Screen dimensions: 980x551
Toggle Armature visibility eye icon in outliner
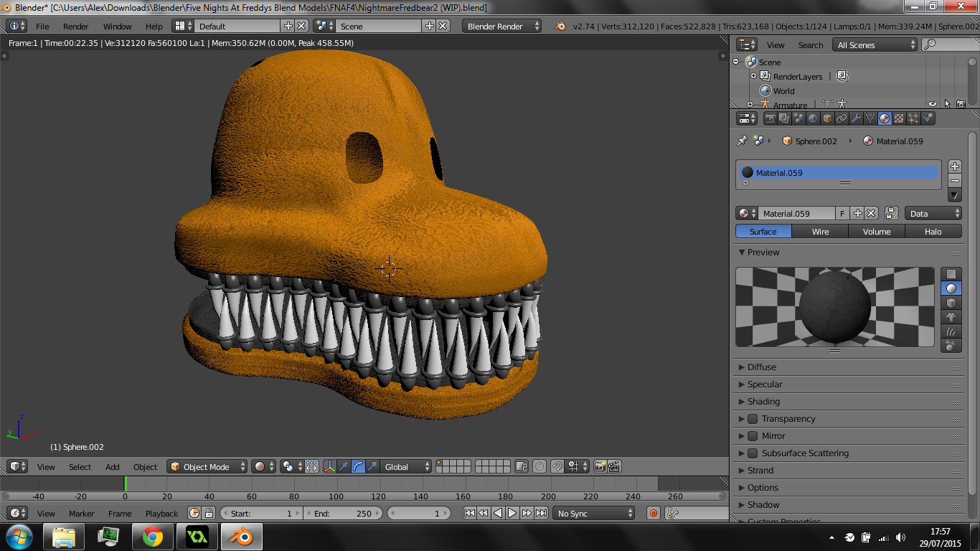pyautogui.click(x=932, y=104)
